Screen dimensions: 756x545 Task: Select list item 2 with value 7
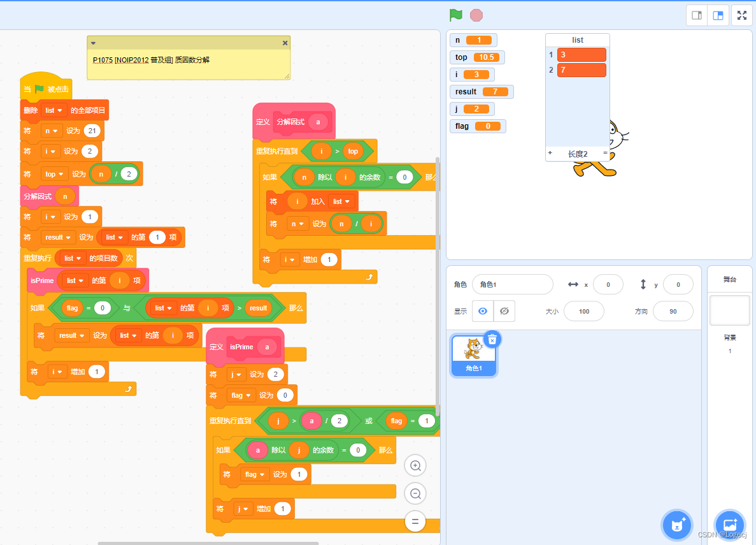tap(581, 70)
